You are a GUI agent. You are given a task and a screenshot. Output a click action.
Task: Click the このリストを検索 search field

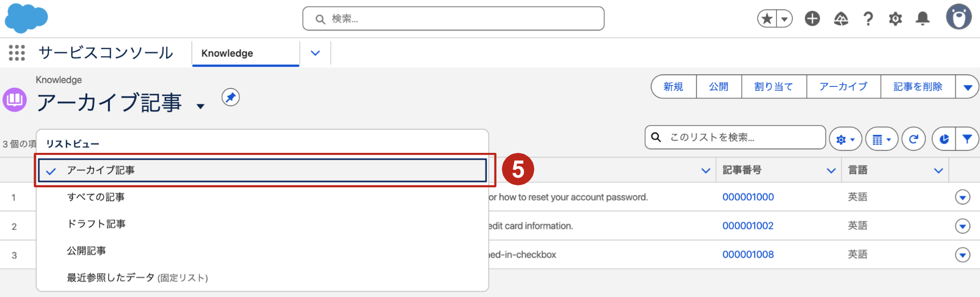(x=735, y=137)
